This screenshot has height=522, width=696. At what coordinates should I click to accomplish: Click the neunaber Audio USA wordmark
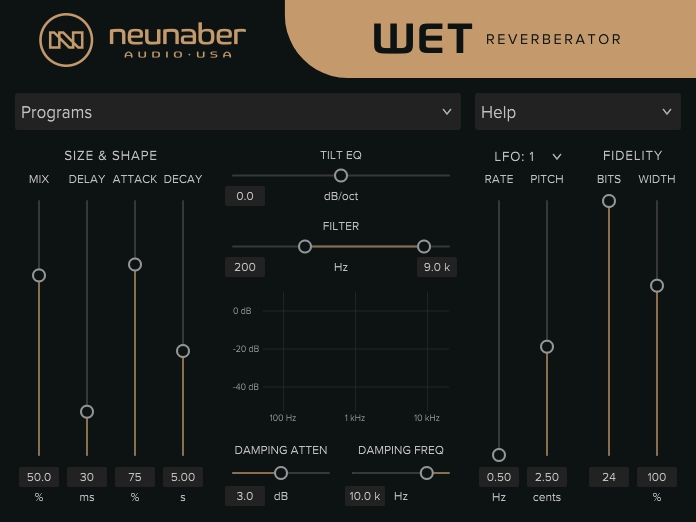(178, 42)
